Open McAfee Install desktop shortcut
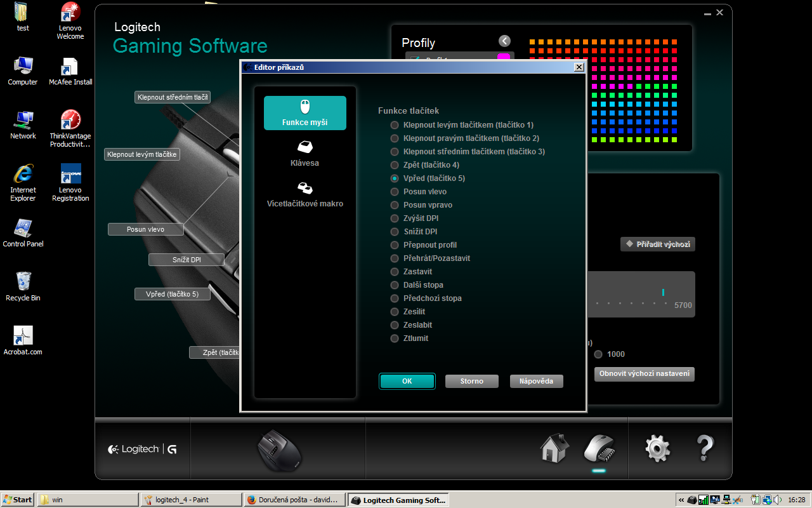The height and width of the screenshot is (508, 812). [x=70, y=70]
